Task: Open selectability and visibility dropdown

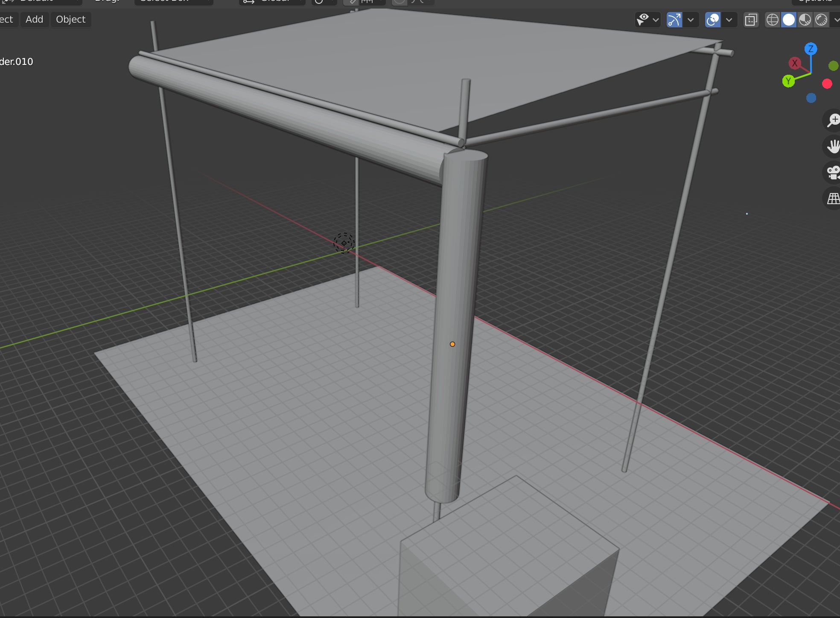Action: (647, 20)
